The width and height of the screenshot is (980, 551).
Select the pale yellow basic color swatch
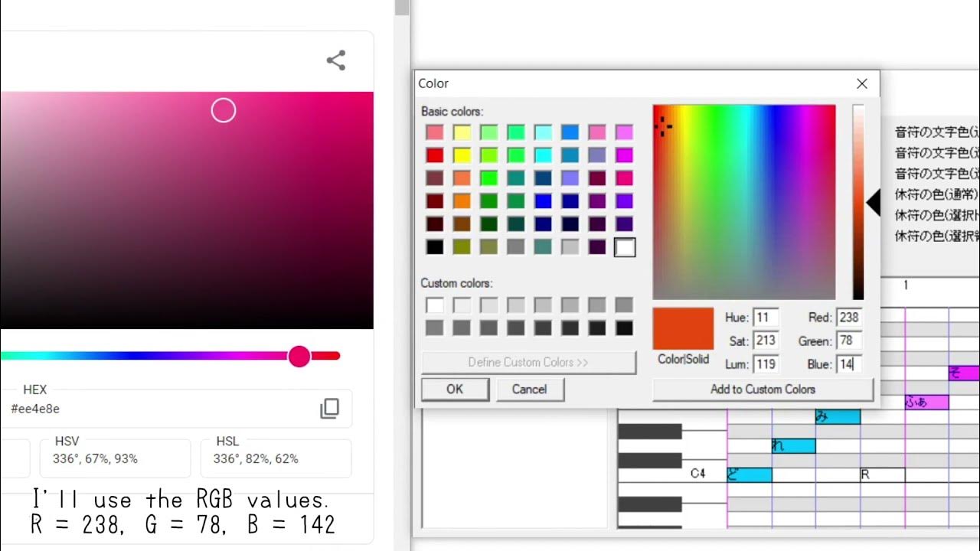(x=462, y=132)
